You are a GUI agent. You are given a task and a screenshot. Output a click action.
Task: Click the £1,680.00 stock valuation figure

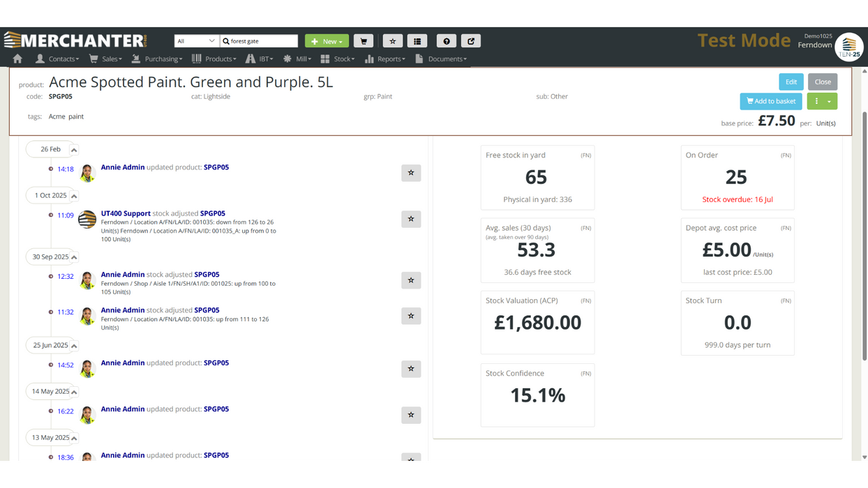537,323
